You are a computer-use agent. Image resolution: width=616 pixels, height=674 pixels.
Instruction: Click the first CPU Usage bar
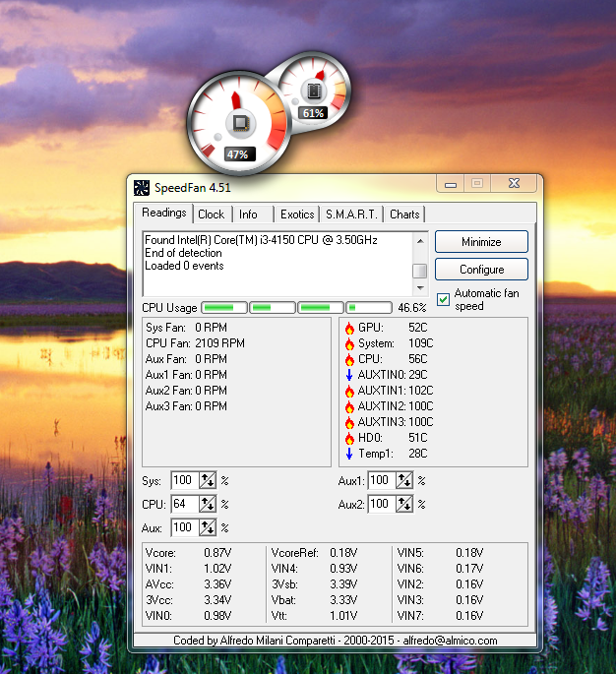point(224,308)
